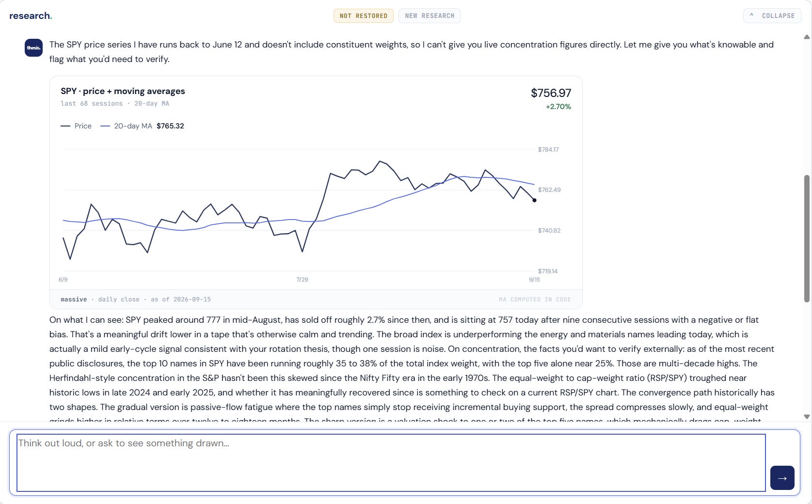Click MA COMPUTED IN CODE label
812x504 pixels.
point(535,299)
